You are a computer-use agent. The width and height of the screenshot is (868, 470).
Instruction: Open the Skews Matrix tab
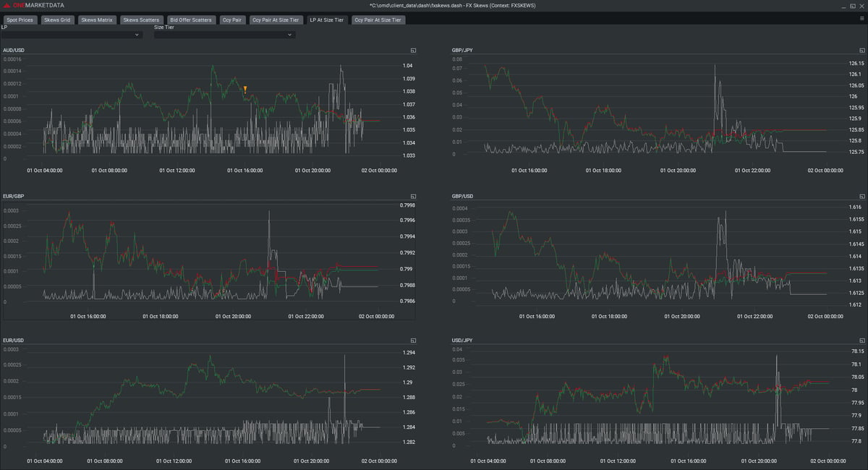pyautogui.click(x=96, y=20)
